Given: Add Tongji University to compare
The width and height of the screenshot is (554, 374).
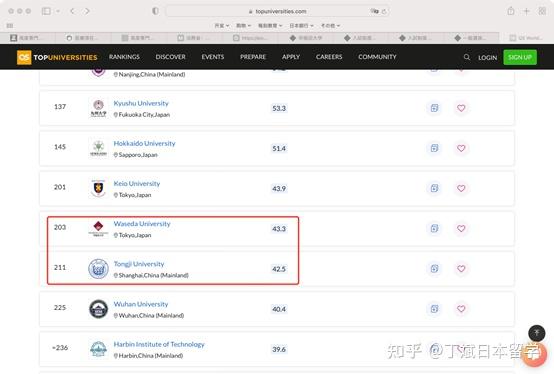Looking at the screenshot, I should pyautogui.click(x=434, y=269).
